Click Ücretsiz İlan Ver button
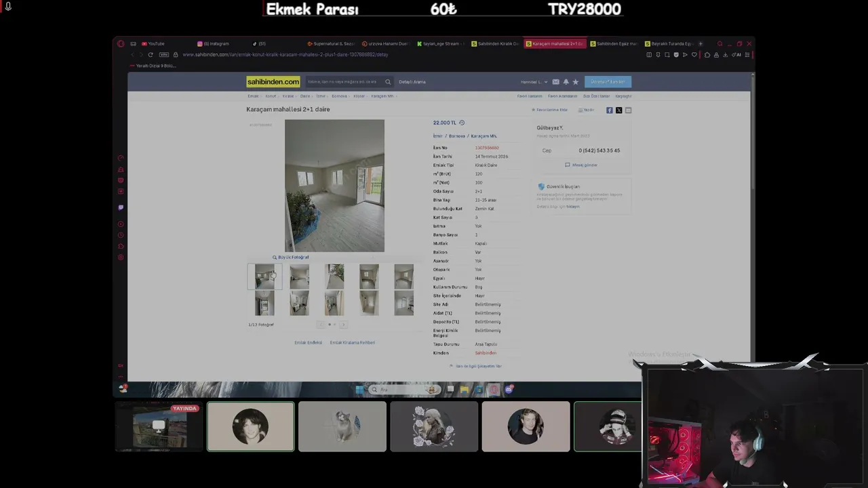The width and height of the screenshot is (868, 488). click(x=608, y=82)
